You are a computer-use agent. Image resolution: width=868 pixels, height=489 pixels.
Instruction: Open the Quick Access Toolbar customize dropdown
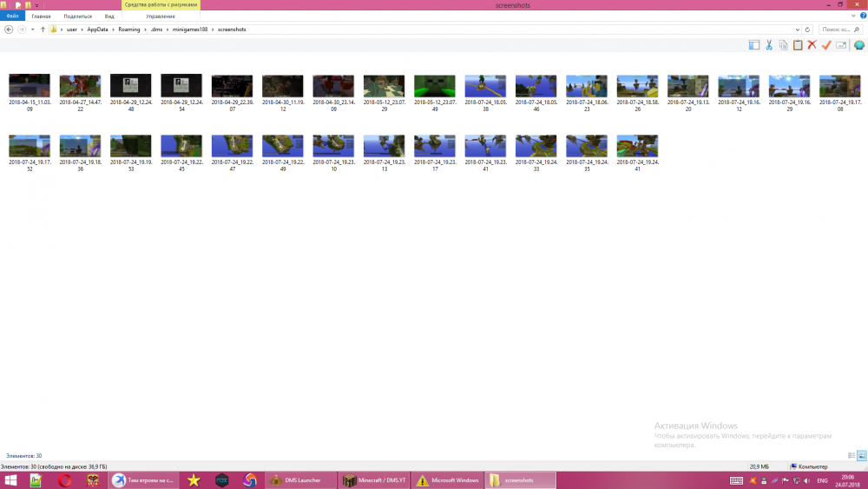click(x=37, y=5)
